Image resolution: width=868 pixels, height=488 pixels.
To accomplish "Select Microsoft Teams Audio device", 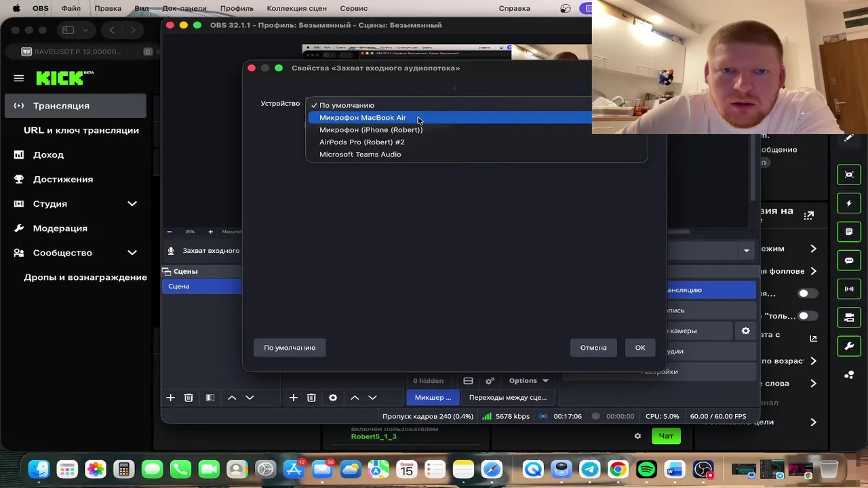I will pyautogui.click(x=360, y=154).
